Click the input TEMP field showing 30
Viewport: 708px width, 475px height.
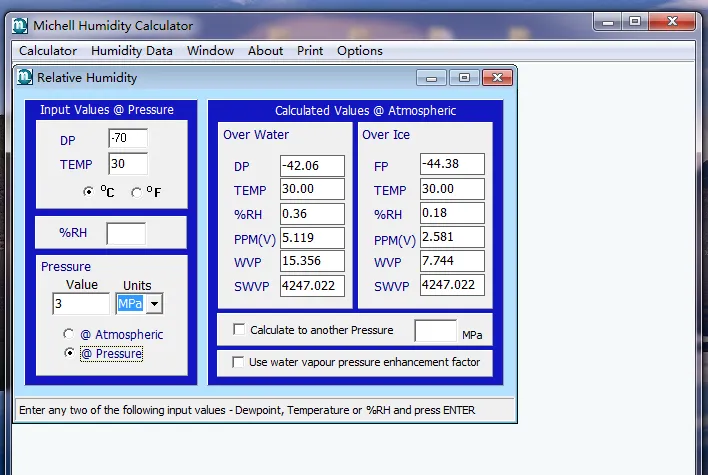(128, 164)
